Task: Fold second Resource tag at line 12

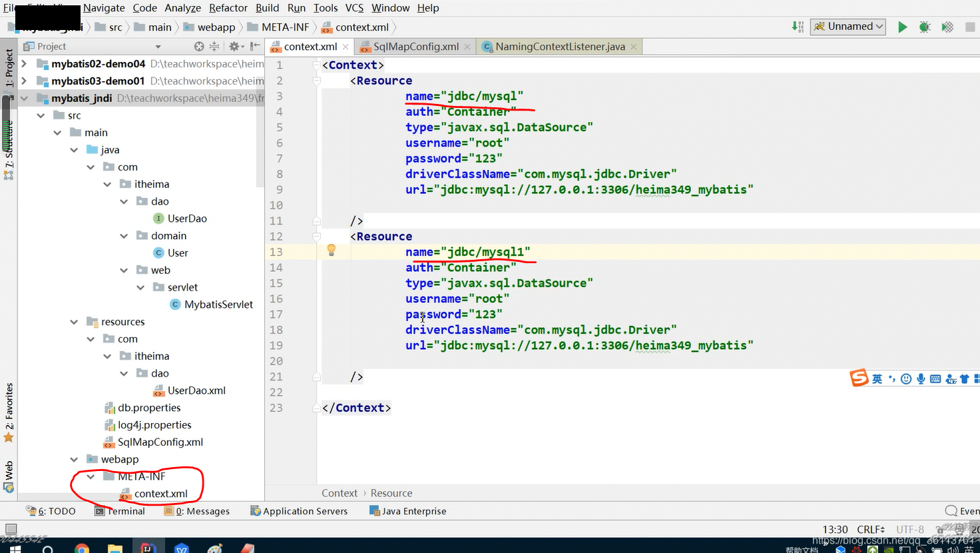Action: point(316,236)
